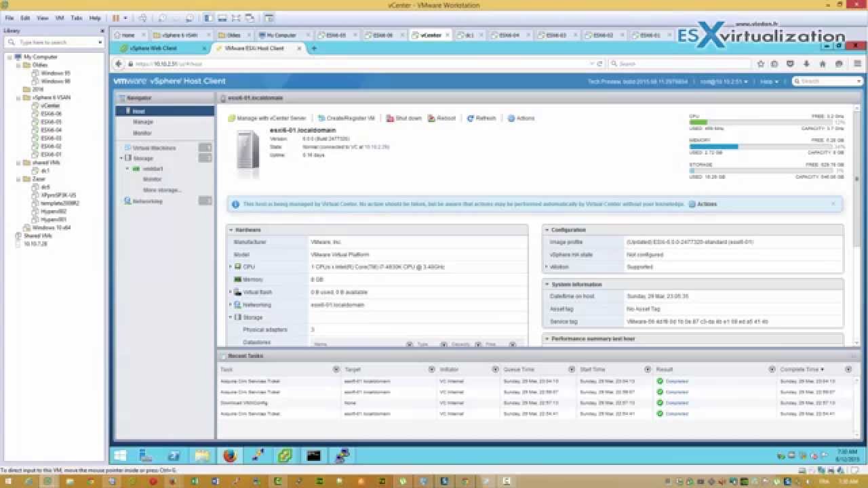The height and width of the screenshot is (488, 868).
Task: Click the Actions link in notification banner
Action: (x=703, y=204)
